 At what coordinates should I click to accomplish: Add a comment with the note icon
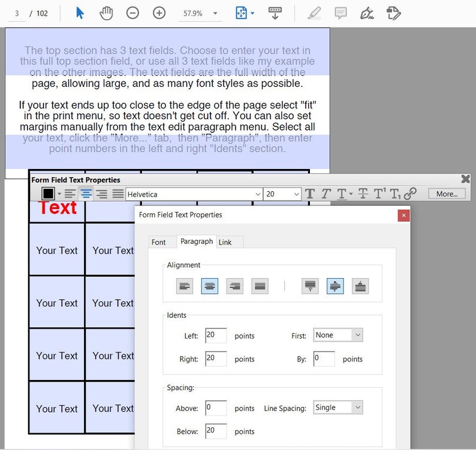(x=341, y=13)
